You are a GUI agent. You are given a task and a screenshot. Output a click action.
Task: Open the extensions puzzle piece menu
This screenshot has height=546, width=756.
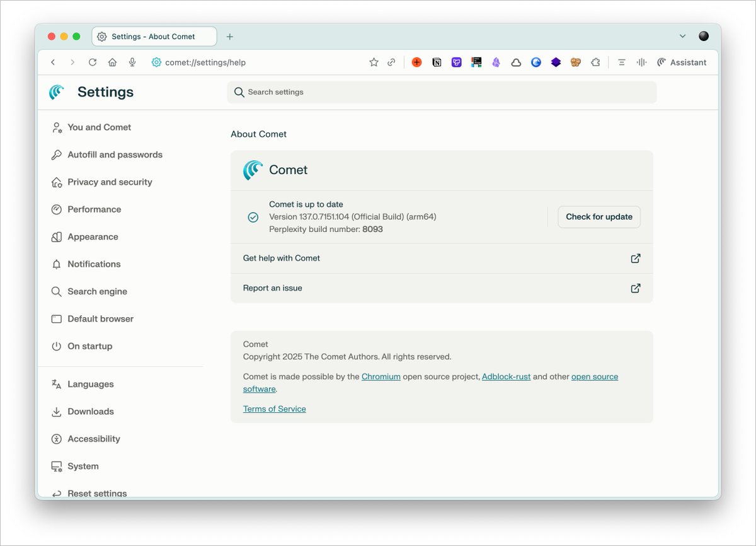click(595, 62)
